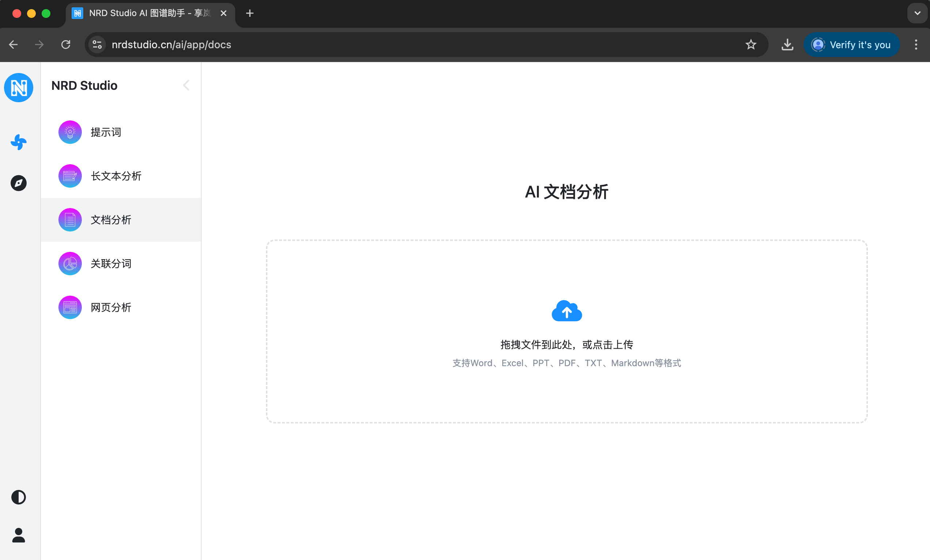Click the NRD Studio logo icon

pyautogui.click(x=19, y=88)
